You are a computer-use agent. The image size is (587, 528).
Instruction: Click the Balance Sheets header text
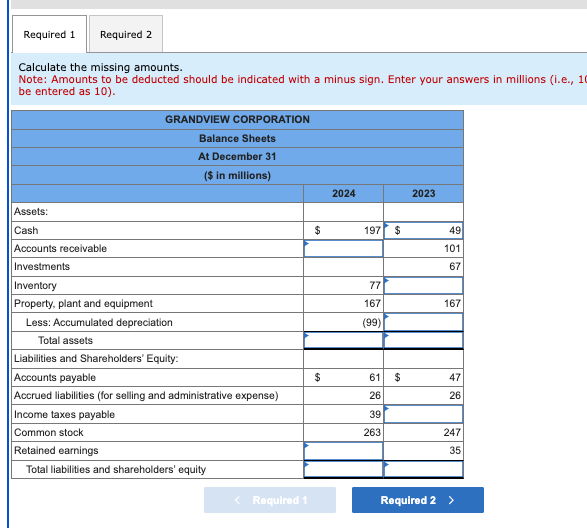[237, 139]
